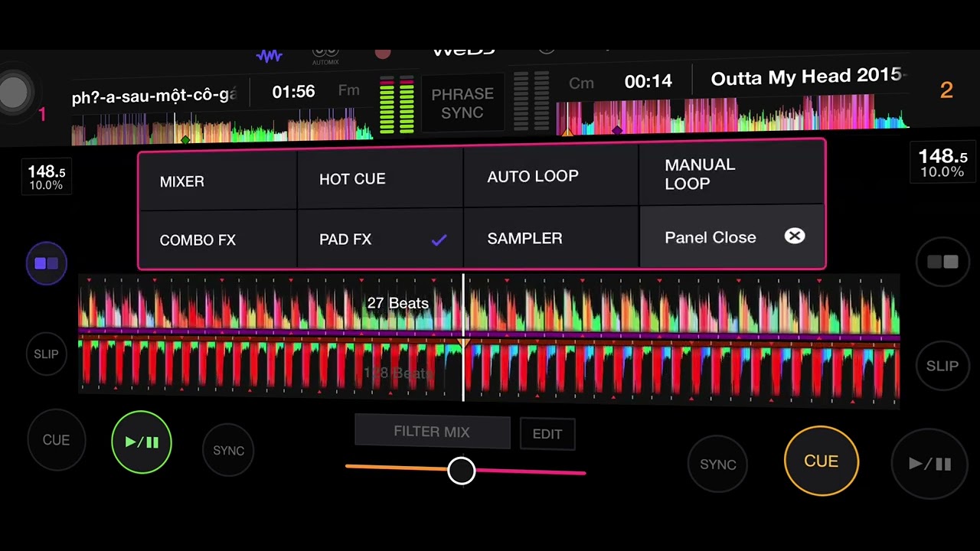Toggle SLIP mode on deck 1
The image size is (980, 551).
(46, 354)
